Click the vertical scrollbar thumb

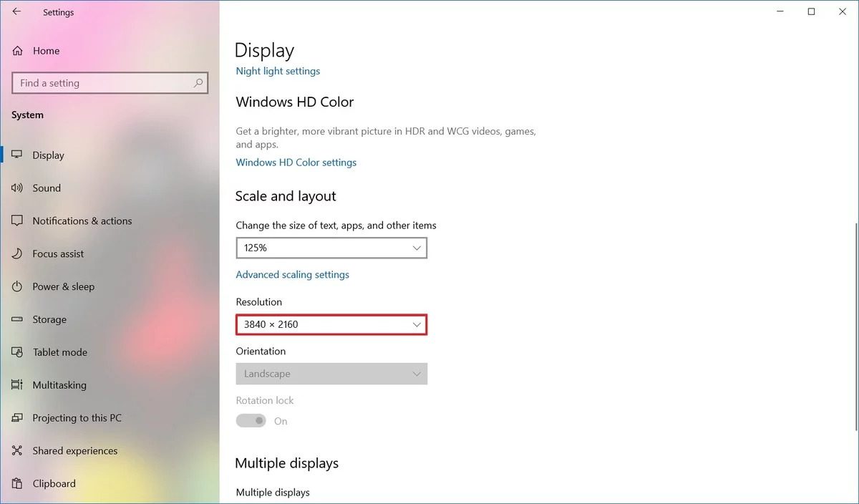(x=855, y=326)
